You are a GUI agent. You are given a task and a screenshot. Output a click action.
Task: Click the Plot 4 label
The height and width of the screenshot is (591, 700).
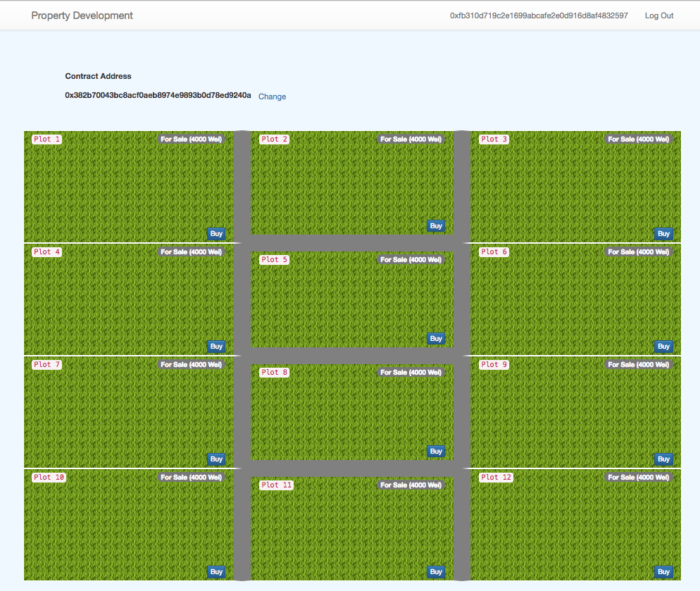tap(47, 252)
